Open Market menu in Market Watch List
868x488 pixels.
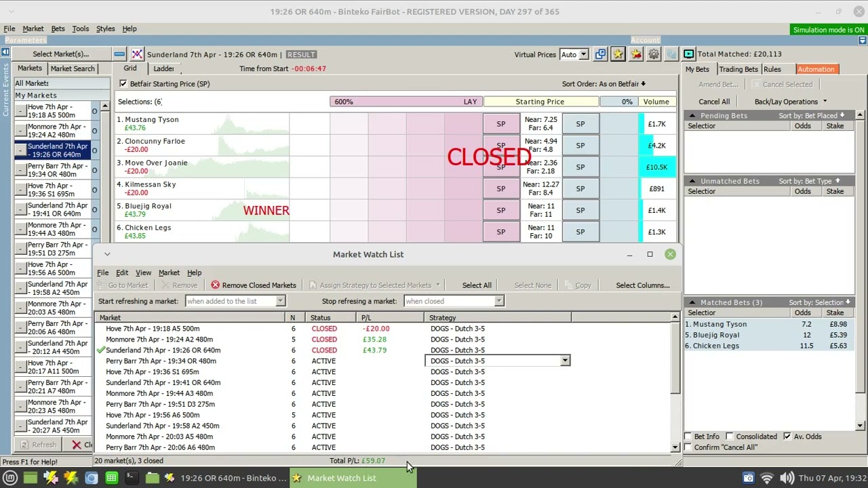point(169,272)
